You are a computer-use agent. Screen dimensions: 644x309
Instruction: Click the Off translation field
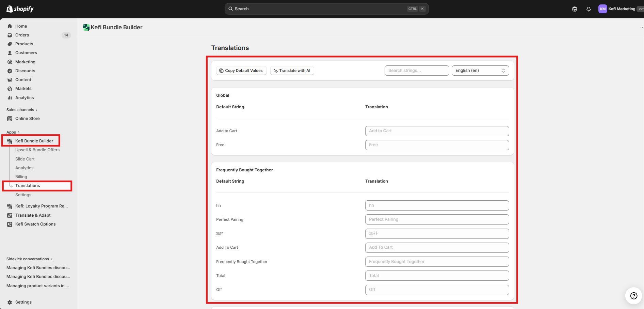437,290
